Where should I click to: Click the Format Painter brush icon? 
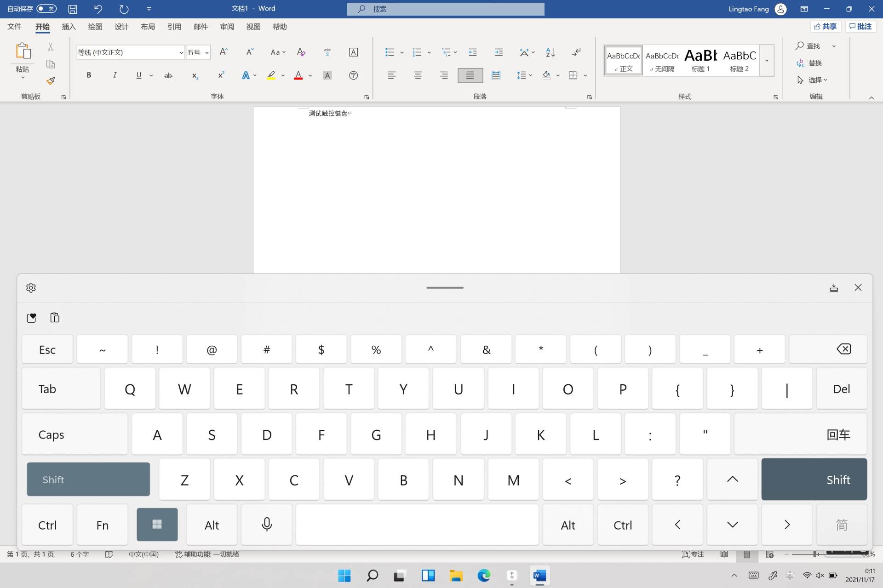[51, 81]
